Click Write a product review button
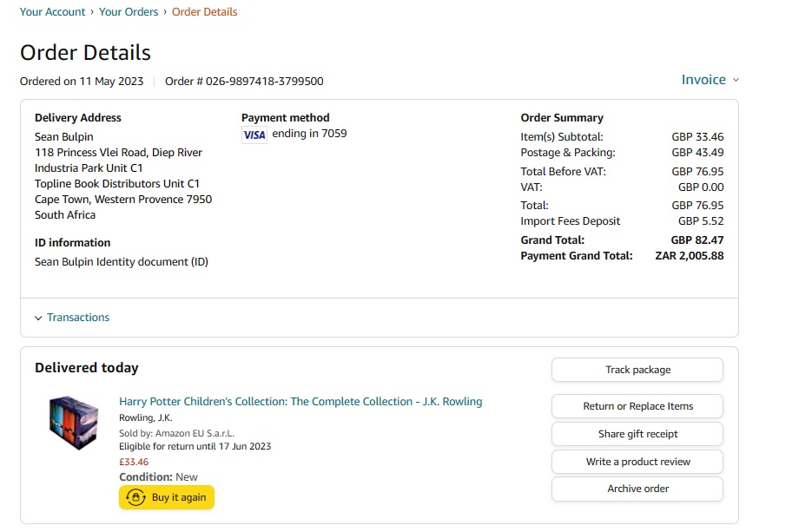This screenshot has height=532, width=799. point(637,462)
